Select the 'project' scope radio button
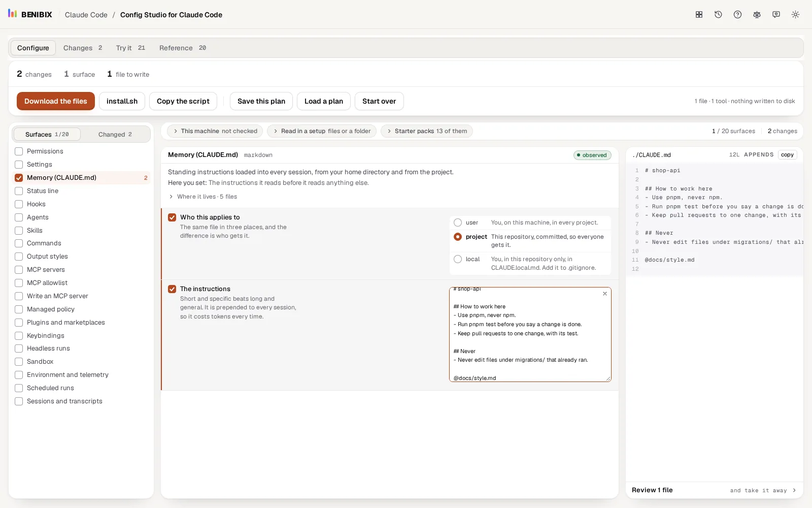 click(458, 237)
